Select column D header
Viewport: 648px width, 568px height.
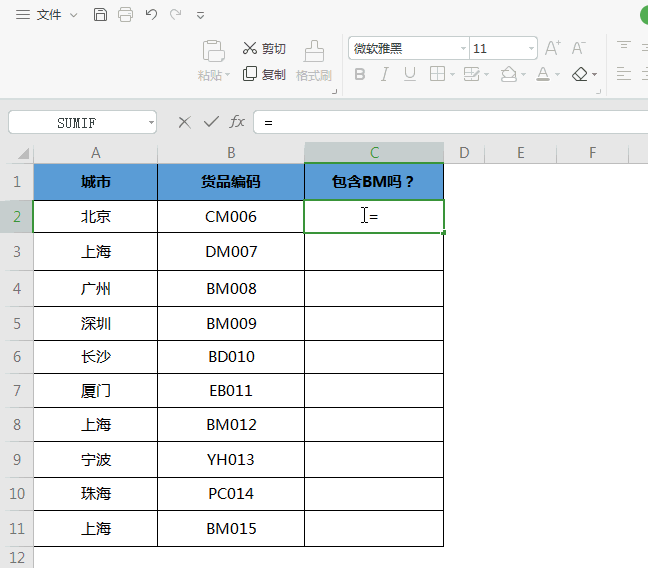pyautogui.click(x=464, y=153)
